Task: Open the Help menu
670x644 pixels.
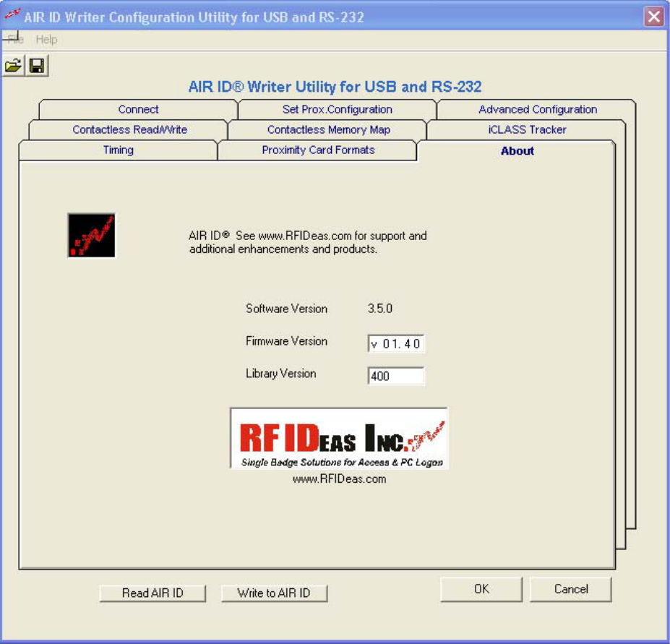Action: point(46,40)
